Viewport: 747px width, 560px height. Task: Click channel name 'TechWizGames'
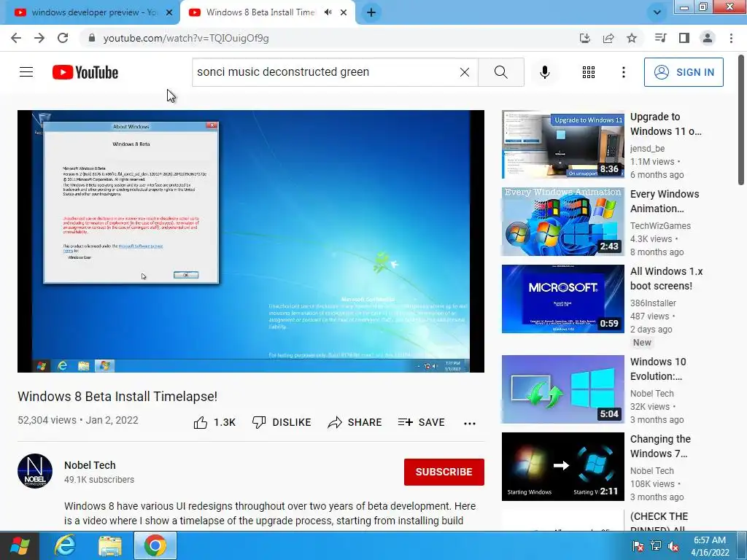coord(660,226)
